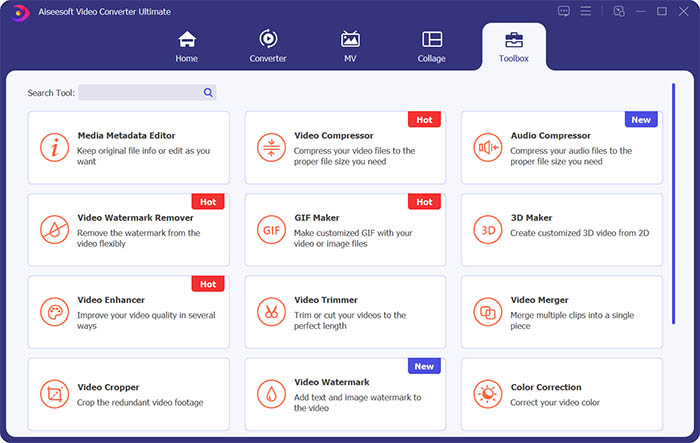Open the Collage tab

click(432, 46)
